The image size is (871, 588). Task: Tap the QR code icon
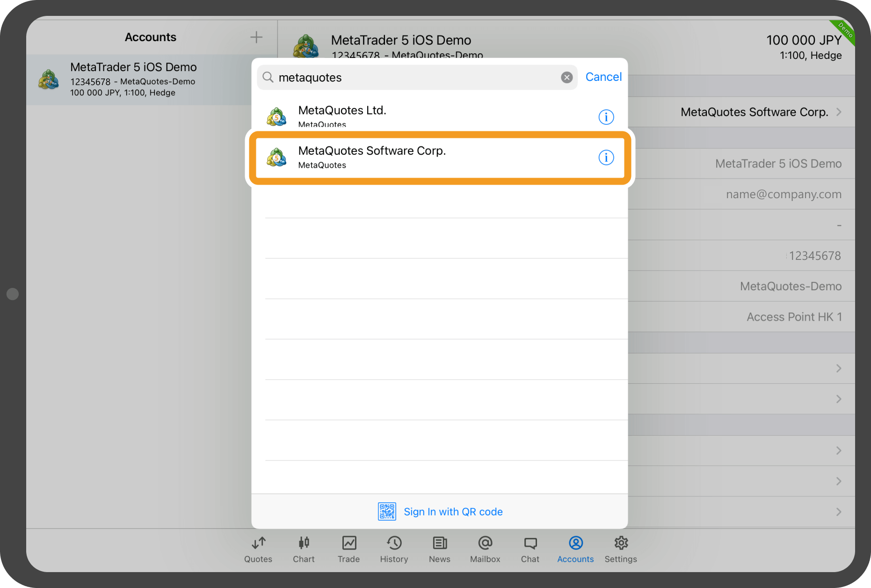coord(387,512)
